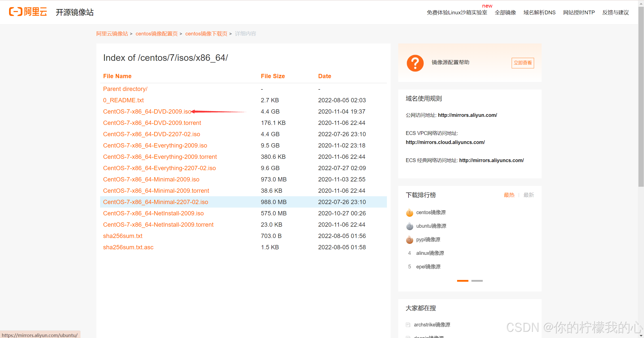
Task: Download CentOS-7-x86_64-DVD-2009.iso
Action: tap(147, 112)
